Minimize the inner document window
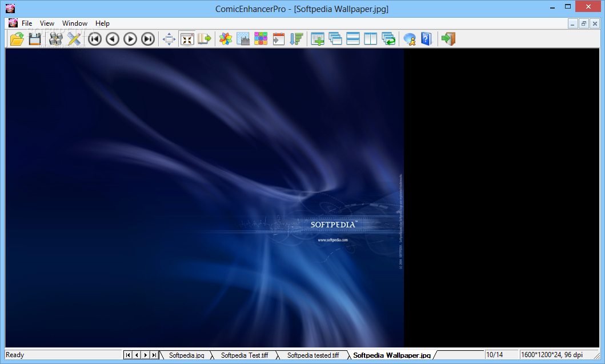This screenshot has height=364, width=605. pos(572,24)
